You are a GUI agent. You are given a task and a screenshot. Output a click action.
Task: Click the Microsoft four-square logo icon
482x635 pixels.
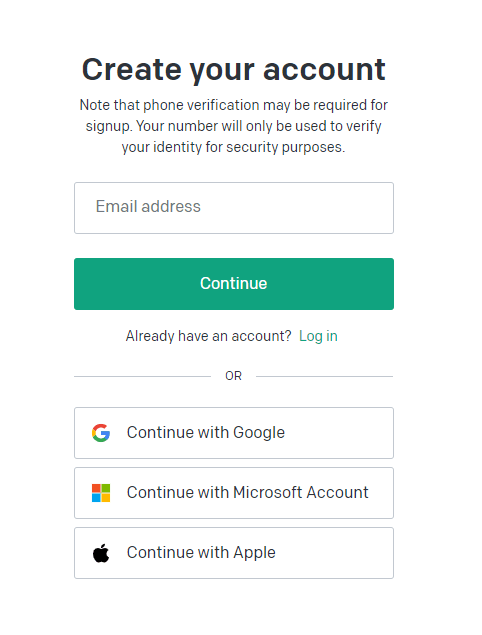click(101, 493)
